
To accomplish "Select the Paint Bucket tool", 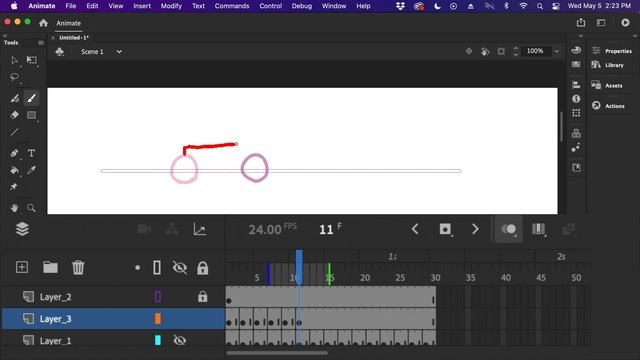I will pyautogui.click(x=14, y=170).
